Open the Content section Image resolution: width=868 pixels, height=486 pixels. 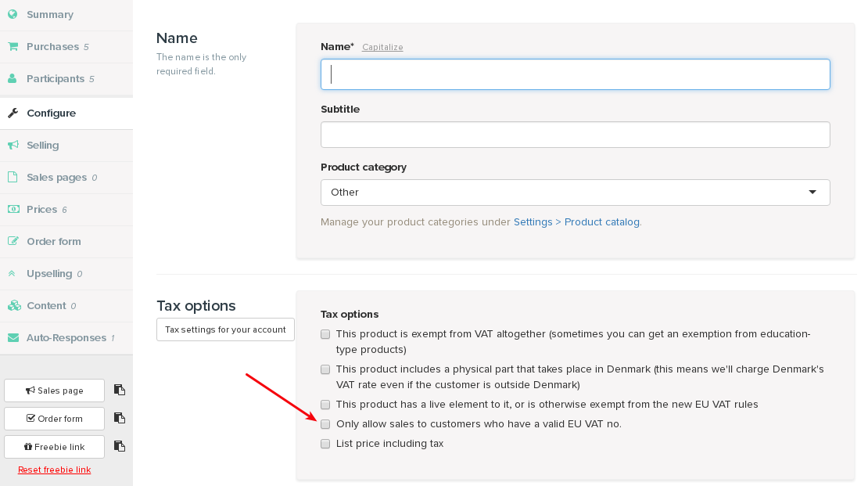point(66,306)
